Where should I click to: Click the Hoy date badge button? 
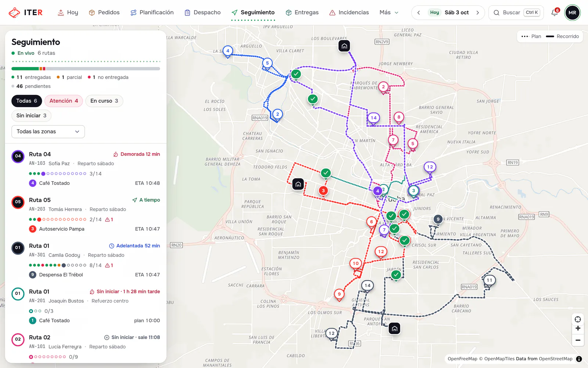pos(434,13)
